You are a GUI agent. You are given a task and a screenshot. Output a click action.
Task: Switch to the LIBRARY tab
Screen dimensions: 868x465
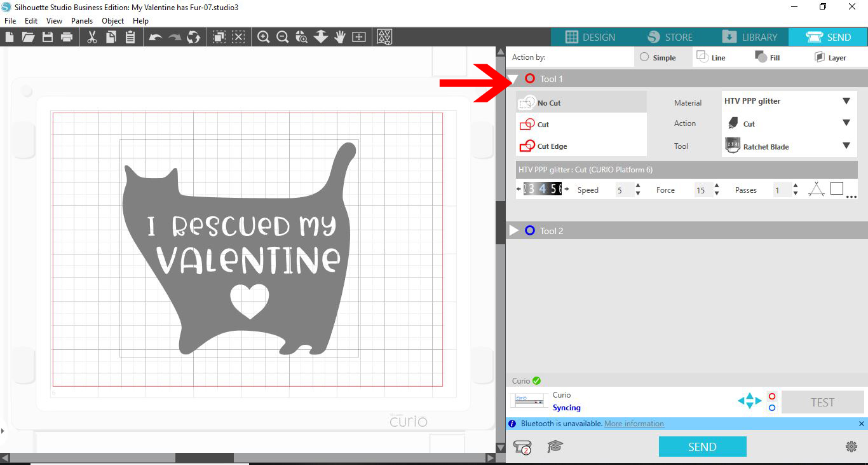[x=750, y=36]
